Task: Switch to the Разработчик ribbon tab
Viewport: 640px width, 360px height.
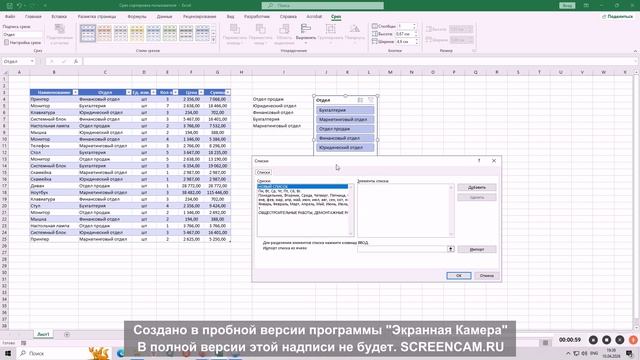Action: pyautogui.click(x=257, y=17)
